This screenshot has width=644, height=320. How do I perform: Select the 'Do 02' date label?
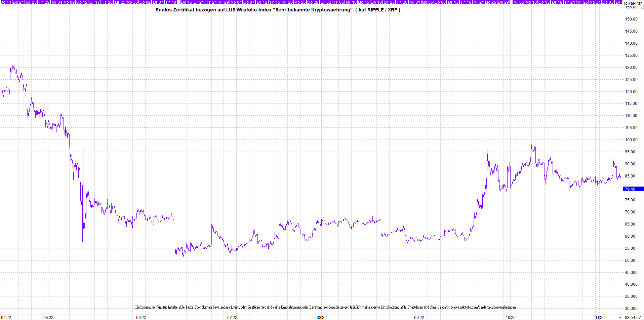[145, 2]
